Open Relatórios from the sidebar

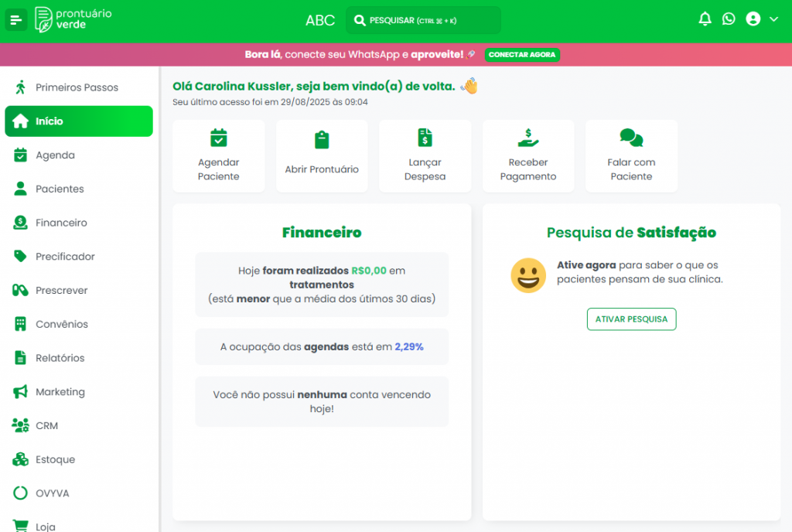pyautogui.click(x=60, y=358)
